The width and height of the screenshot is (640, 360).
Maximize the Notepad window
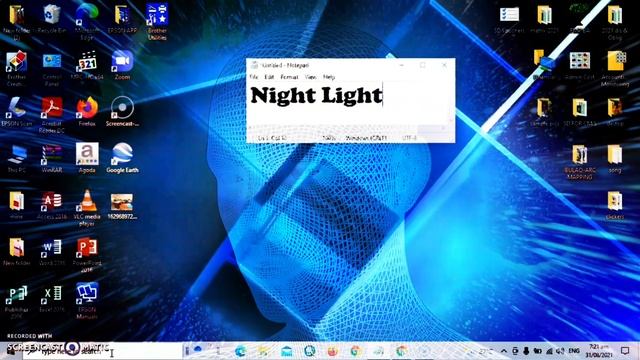pyautogui.click(x=423, y=65)
